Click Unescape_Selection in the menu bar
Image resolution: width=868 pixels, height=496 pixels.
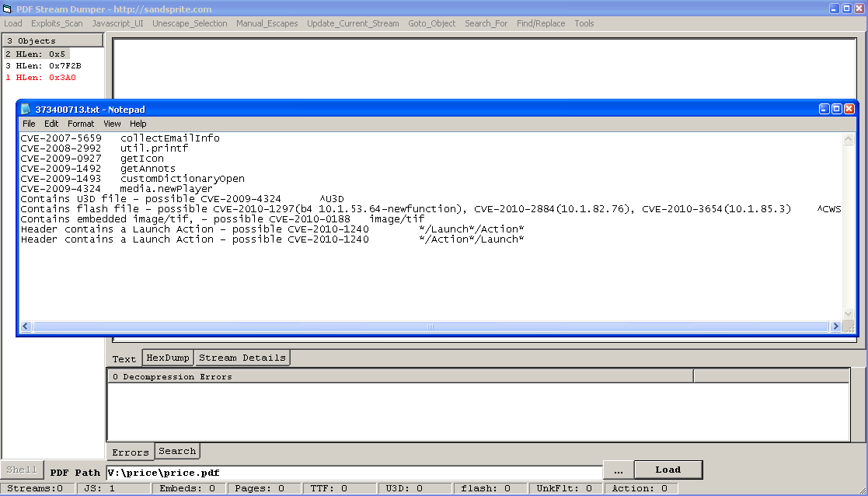(x=190, y=23)
